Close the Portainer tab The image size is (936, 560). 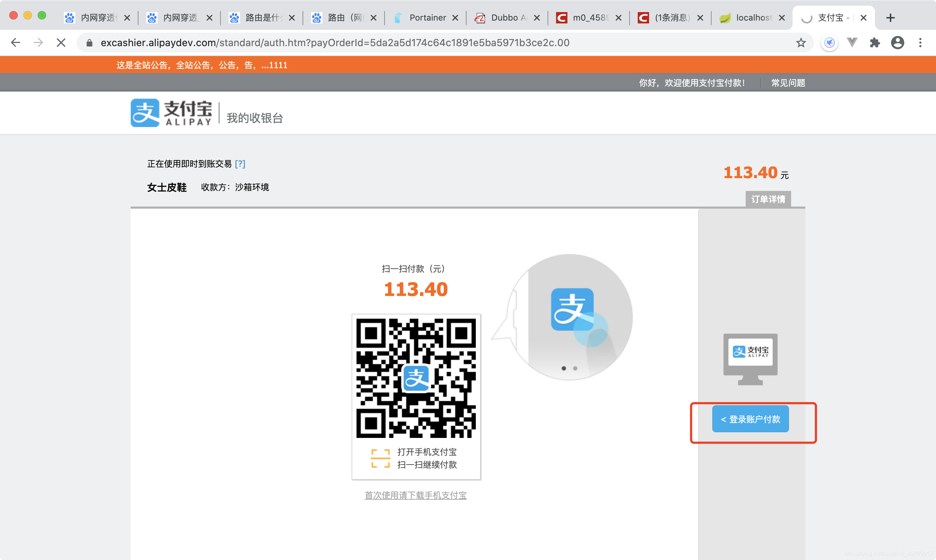pyautogui.click(x=455, y=18)
